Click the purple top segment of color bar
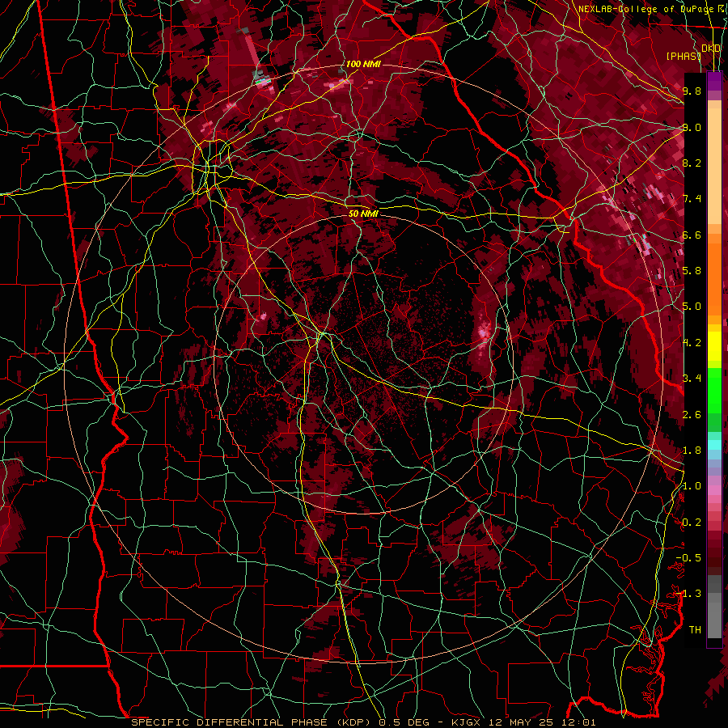The image size is (728, 728). (x=714, y=81)
